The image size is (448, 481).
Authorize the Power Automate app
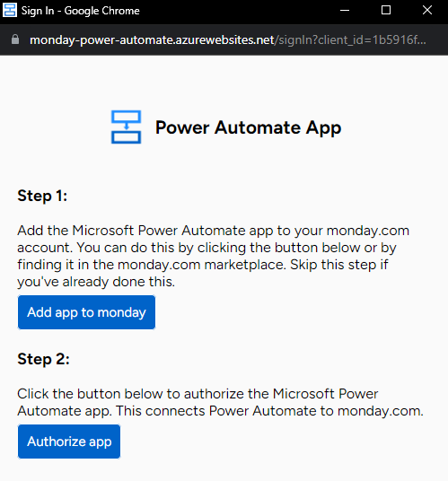coord(69,442)
